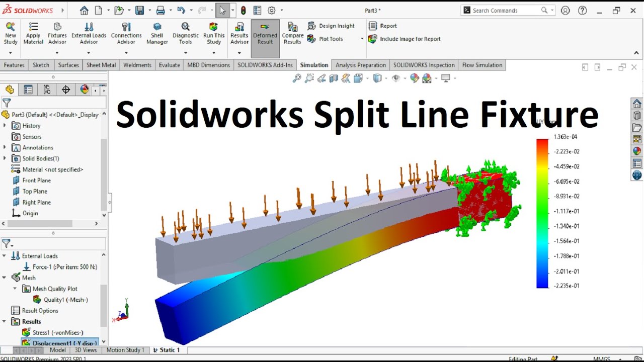The width and height of the screenshot is (644, 362).
Task: Click Zoom to Fit in the view toolbar
Action: tap(297, 78)
